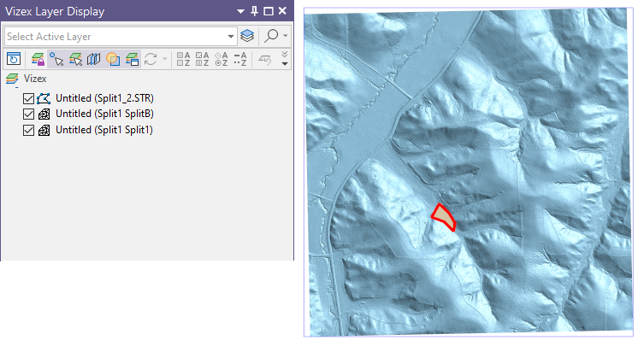Click the magnifier search icon
The image size is (644, 346).
point(271,36)
